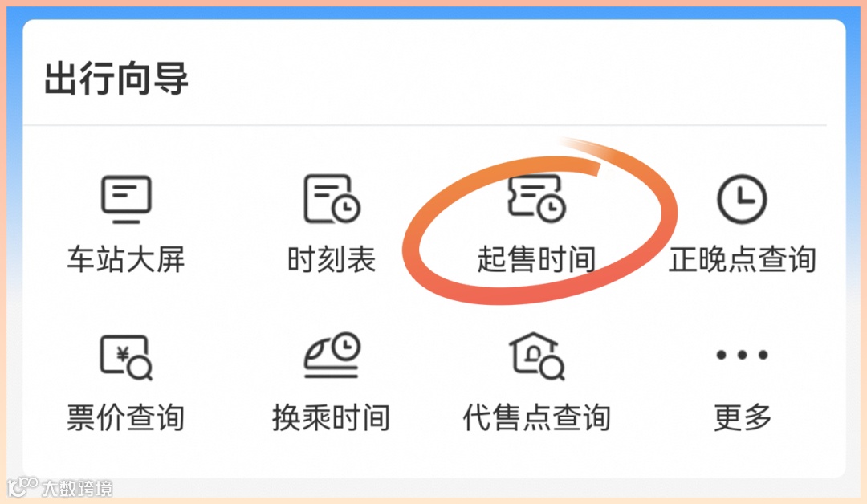The image size is (867, 504).
Task: Open the 车站大屏 monitor icon
Action: [126, 199]
